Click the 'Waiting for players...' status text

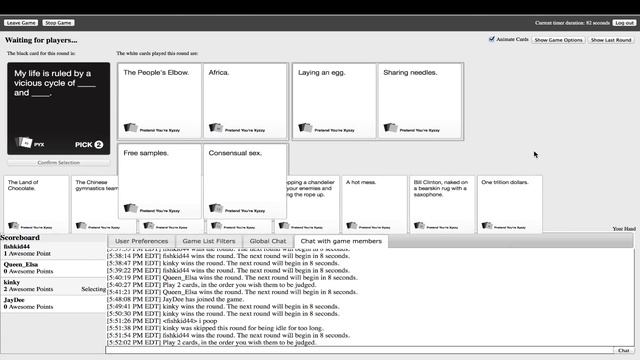point(41,40)
